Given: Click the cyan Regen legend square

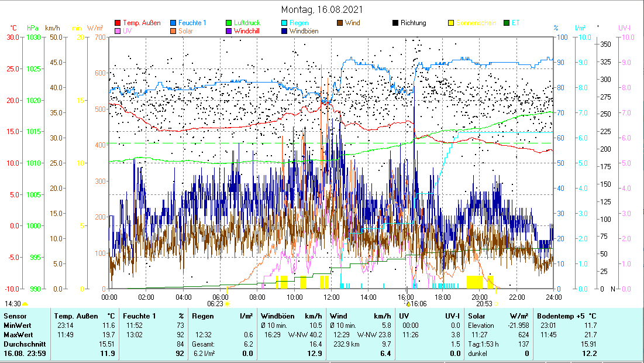Looking at the screenshot, I should (284, 23).
